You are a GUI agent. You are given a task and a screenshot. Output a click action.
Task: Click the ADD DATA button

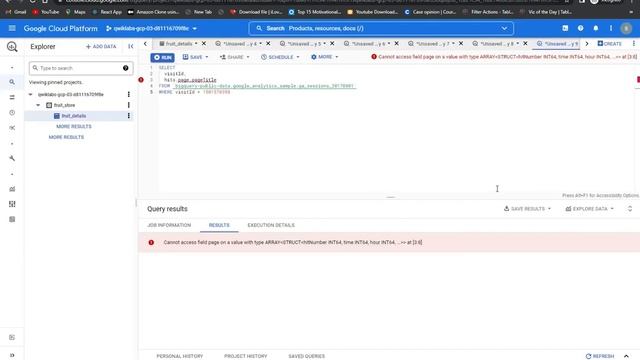[x=101, y=47]
